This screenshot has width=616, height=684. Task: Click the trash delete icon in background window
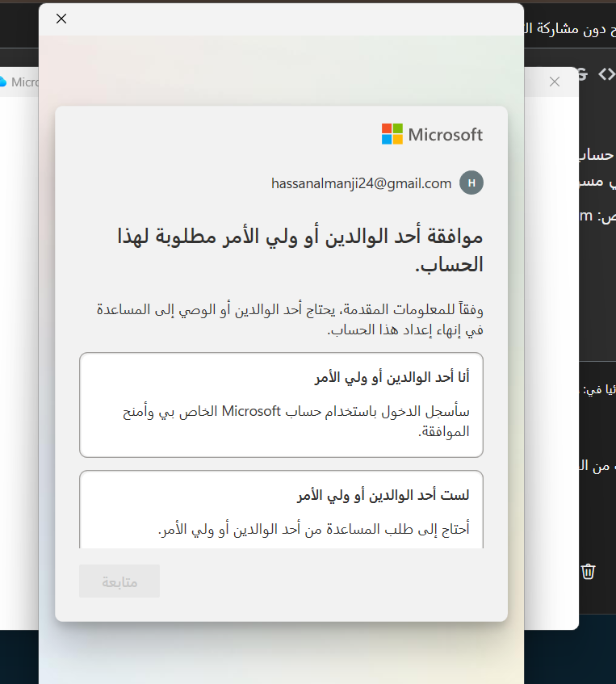[588, 571]
